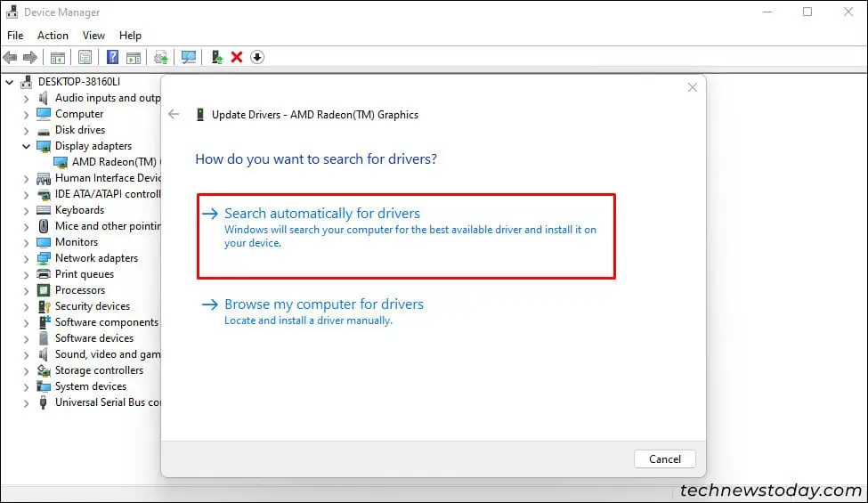
Task: Select System devices label
Action: click(x=91, y=386)
